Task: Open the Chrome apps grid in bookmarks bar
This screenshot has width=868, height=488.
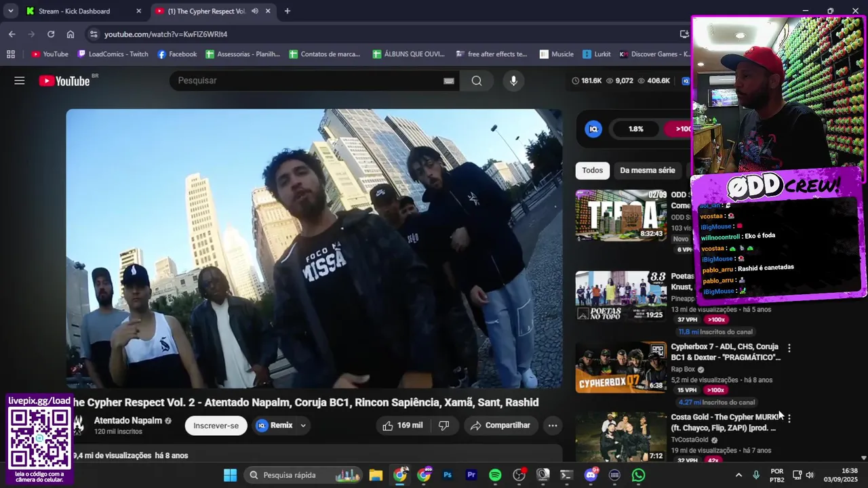Action: 11,54
